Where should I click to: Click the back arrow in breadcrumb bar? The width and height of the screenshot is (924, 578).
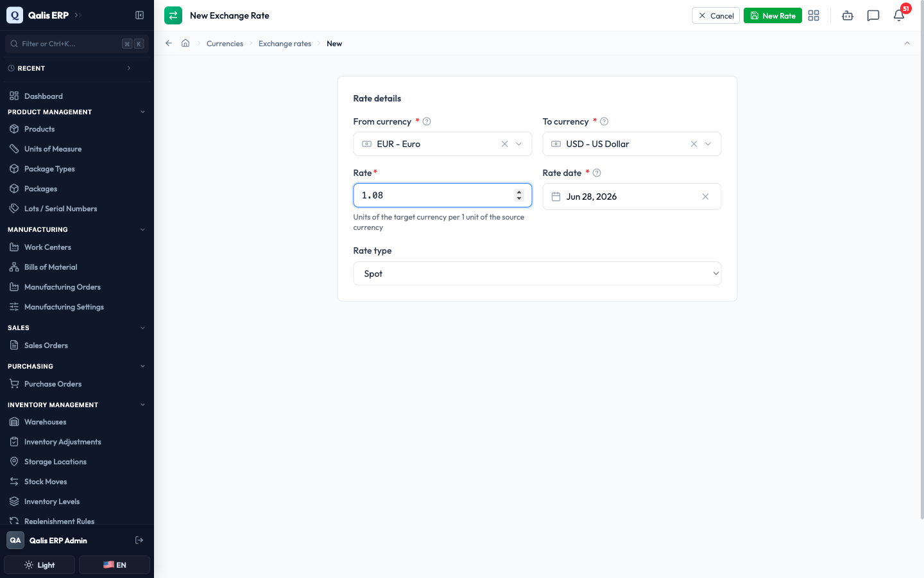click(169, 43)
